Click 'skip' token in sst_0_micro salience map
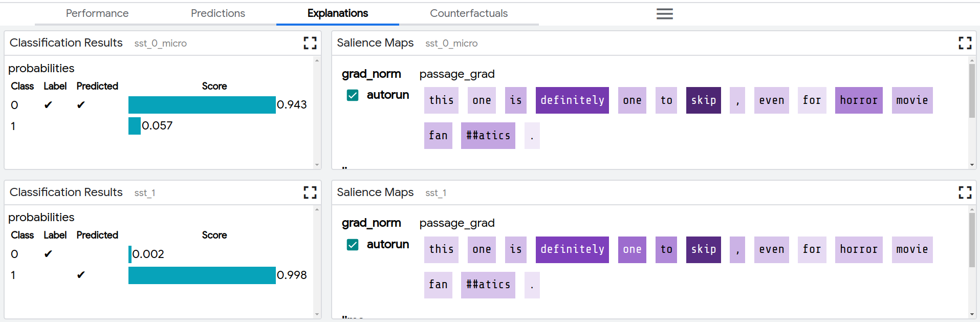Viewport: 980px width, 322px height. coord(703,100)
